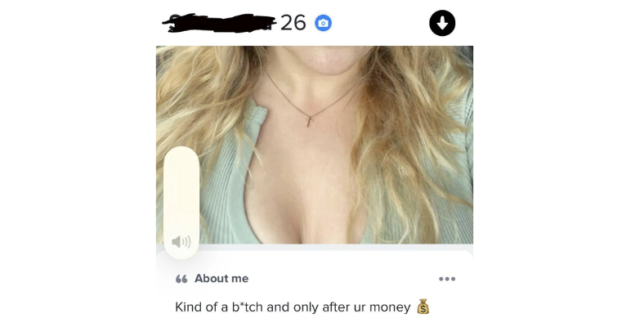Open the three-dot menu beside About me
Image resolution: width=644 pixels, height=327 pixels.
447,279
